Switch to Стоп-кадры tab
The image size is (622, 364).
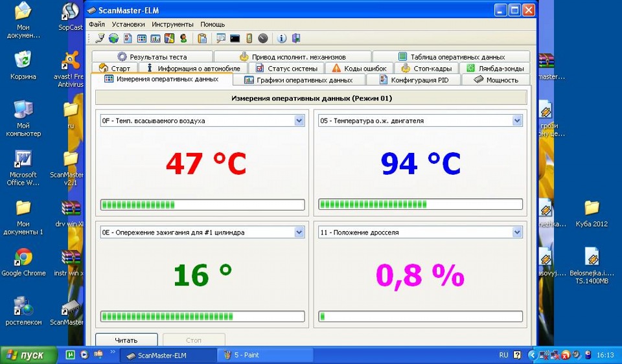[x=426, y=68]
